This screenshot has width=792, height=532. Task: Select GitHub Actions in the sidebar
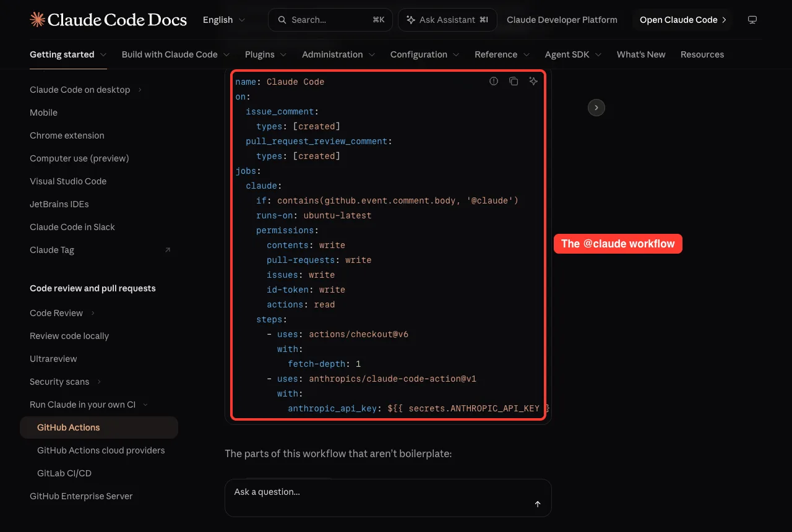click(x=99, y=427)
